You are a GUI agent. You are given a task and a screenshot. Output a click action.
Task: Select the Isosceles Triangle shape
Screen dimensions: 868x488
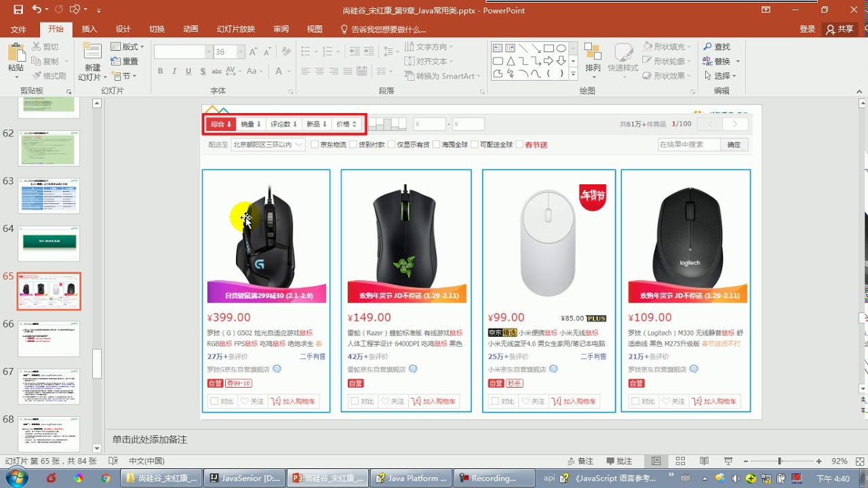(x=510, y=61)
